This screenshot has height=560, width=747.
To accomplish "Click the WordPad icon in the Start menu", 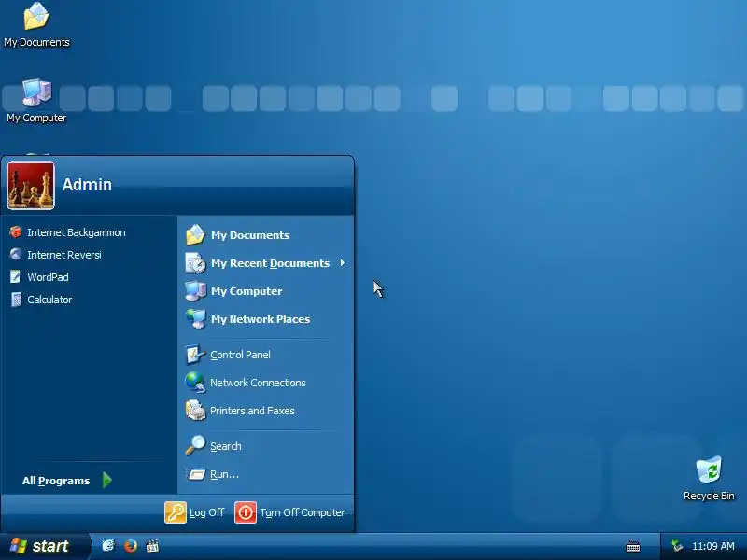I will [16, 276].
